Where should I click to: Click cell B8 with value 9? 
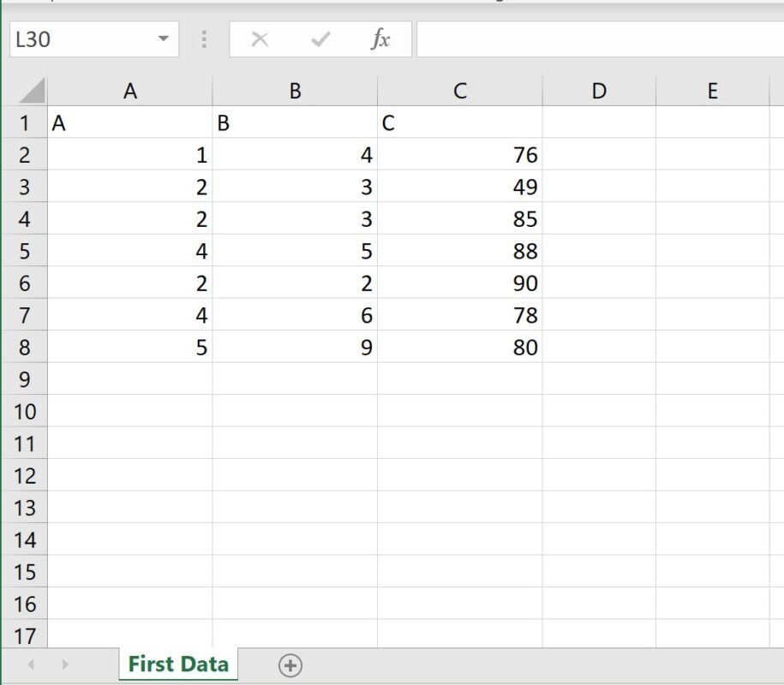click(295, 347)
